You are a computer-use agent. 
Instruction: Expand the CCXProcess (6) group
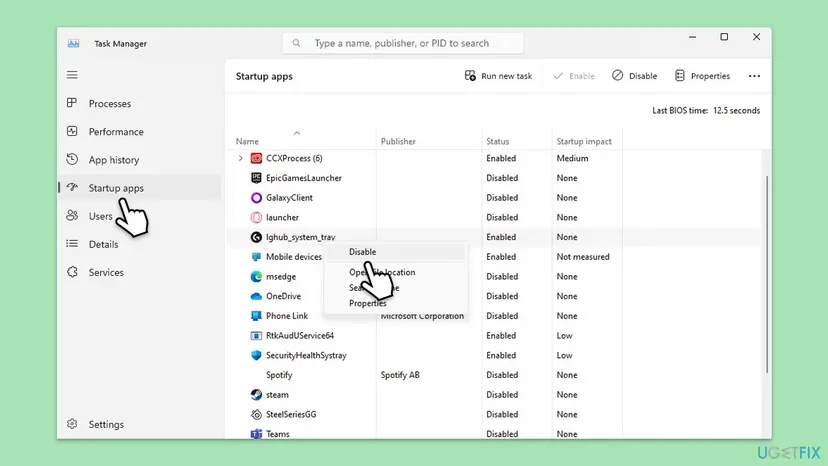click(240, 158)
